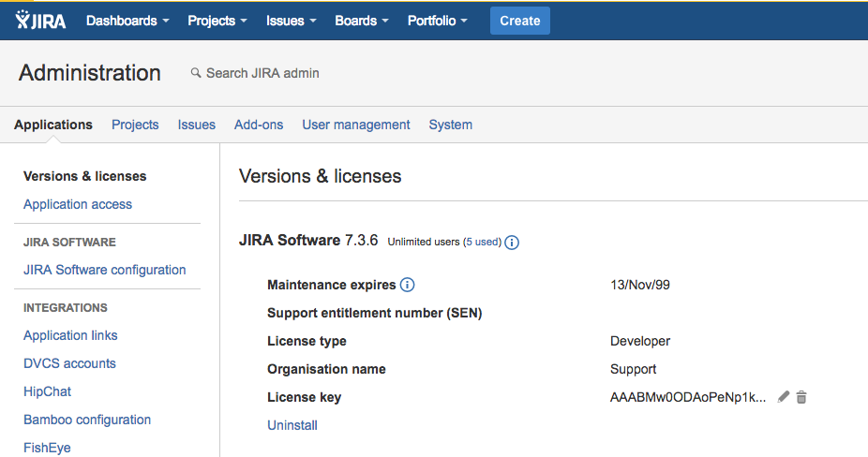Open the User management tab
868x457 pixels.
pyautogui.click(x=356, y=125)
